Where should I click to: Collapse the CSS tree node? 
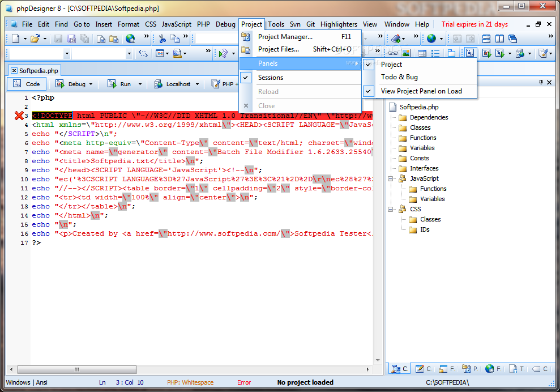[x=391, y=209]
